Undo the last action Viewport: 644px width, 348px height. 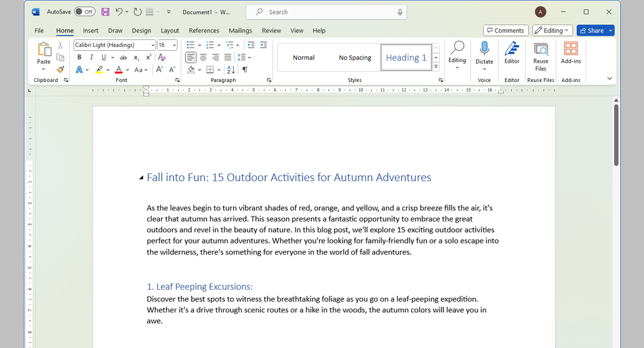(x=119, y=12)
